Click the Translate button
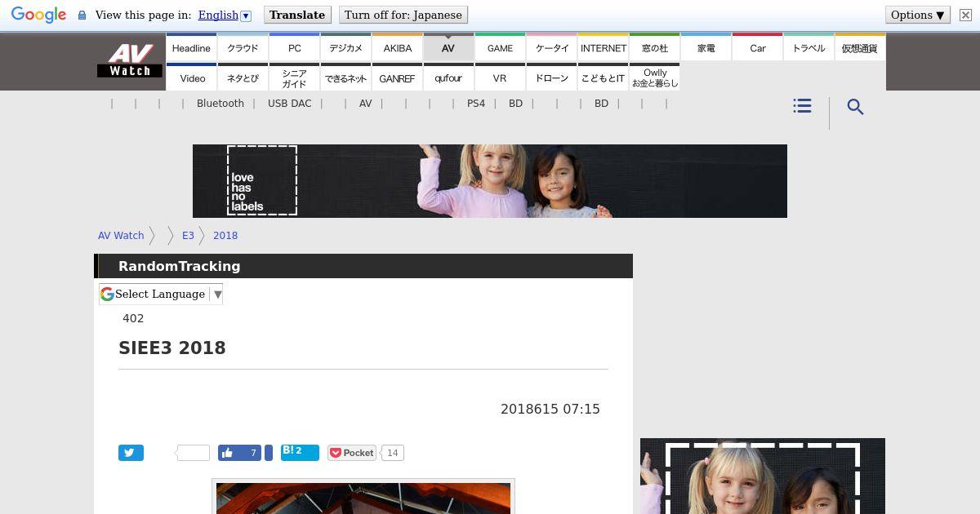The image size is (980, 514). tap(297, 15)
